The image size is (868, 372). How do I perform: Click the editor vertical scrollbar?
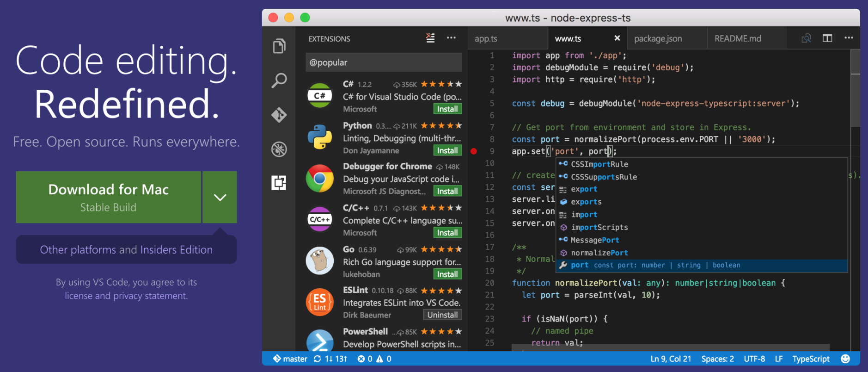point(855,88)
